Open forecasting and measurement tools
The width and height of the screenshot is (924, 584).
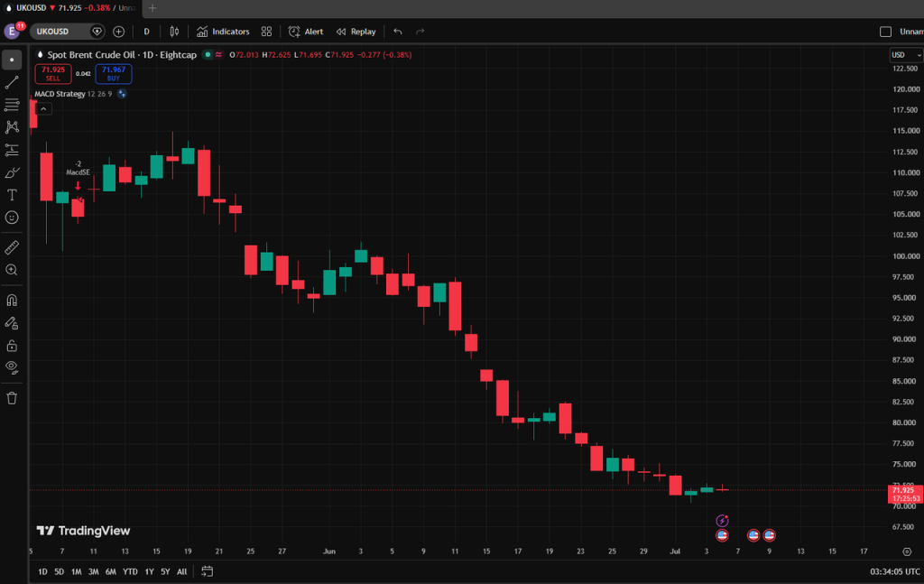pos(12,150)
